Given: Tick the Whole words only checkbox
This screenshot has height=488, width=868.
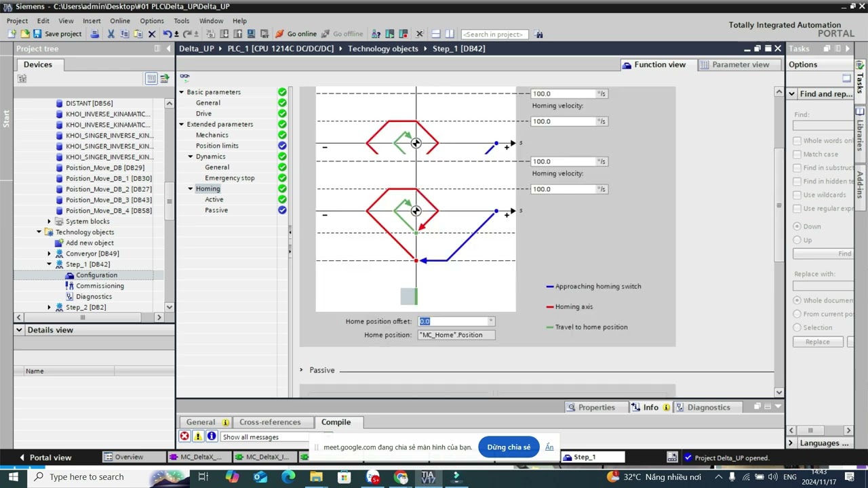Looking at the screenshot, I should (x=797, y=141).
